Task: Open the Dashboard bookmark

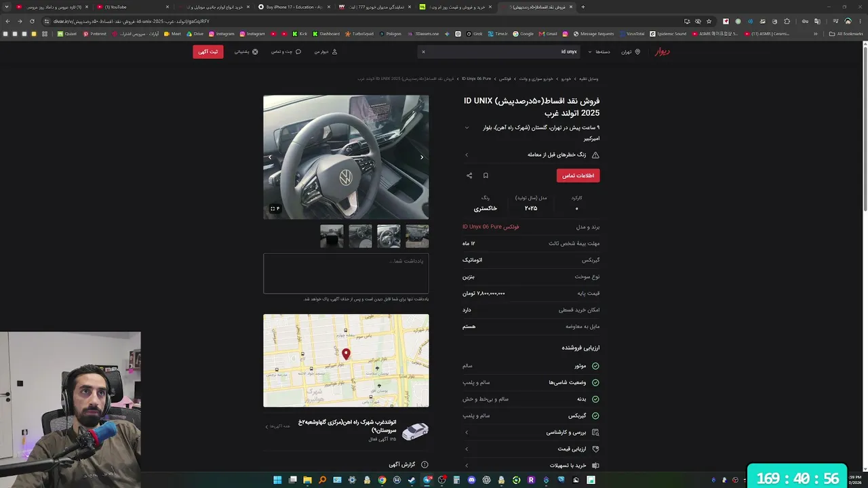Action: pyautogui.click(x=326, y=34)
